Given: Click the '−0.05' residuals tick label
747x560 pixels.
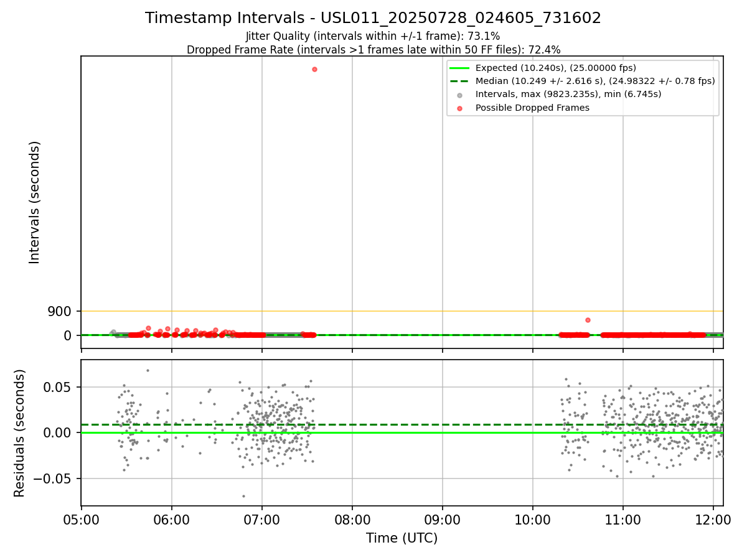Looking at the screenshot, I should [x=52, y=478].
